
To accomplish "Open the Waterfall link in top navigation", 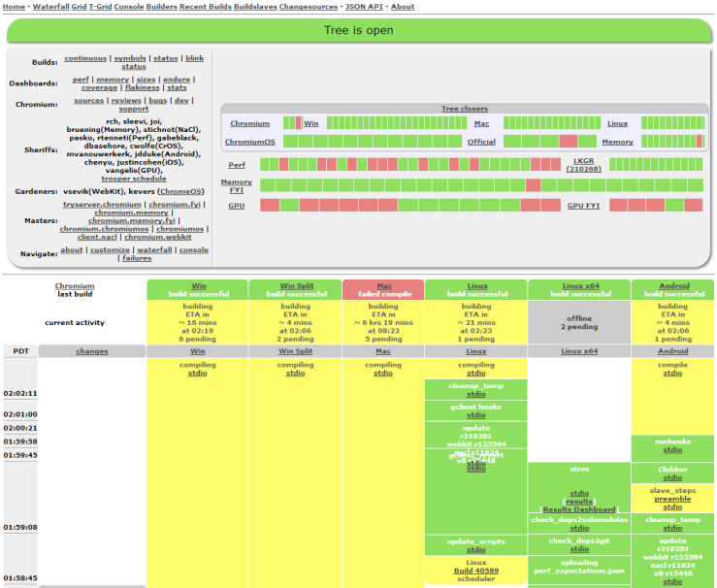I will tap(50, 7).
